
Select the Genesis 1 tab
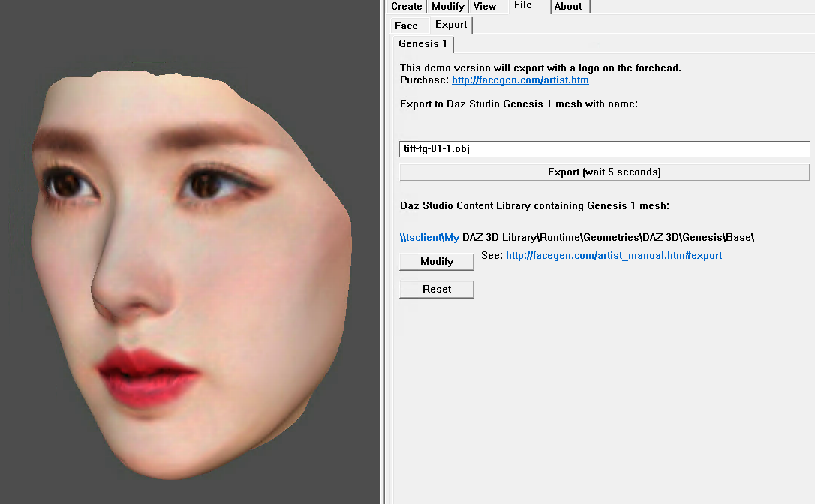422,43
